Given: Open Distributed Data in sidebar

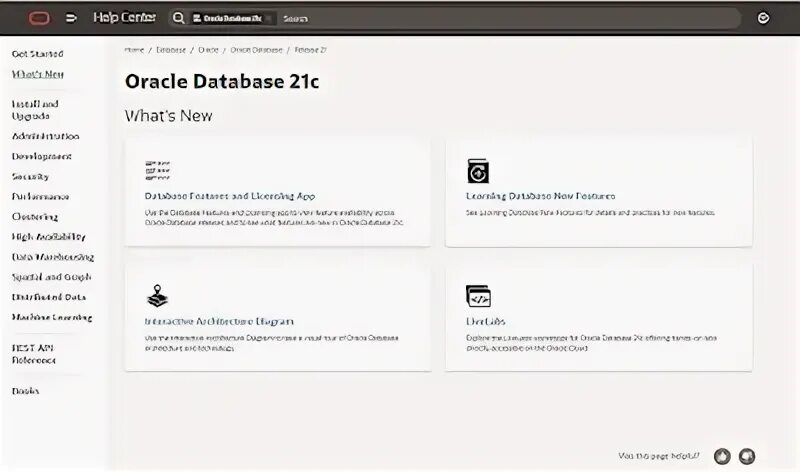Looking at the screenshot, I should pyautogui.click(x=48, y=297).
